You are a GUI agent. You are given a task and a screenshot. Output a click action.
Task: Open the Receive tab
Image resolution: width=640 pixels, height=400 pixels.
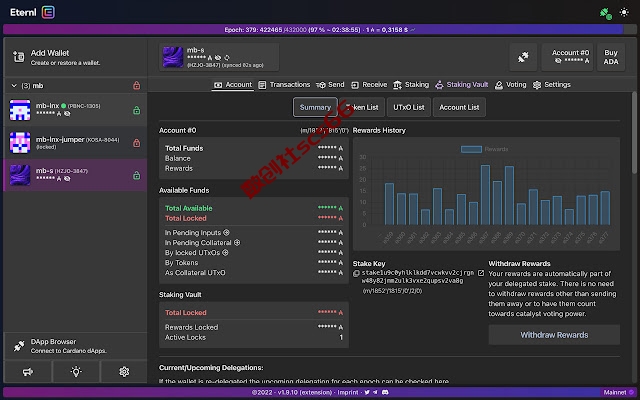point(369,85)
